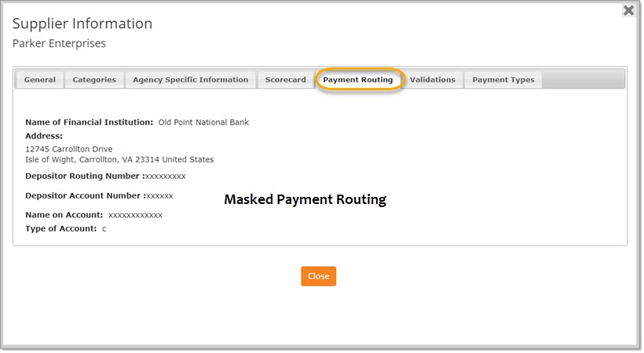The width and height of the screenshot is (644, 353).
Task: Switch to the General tab
Action: coord(40,80)
